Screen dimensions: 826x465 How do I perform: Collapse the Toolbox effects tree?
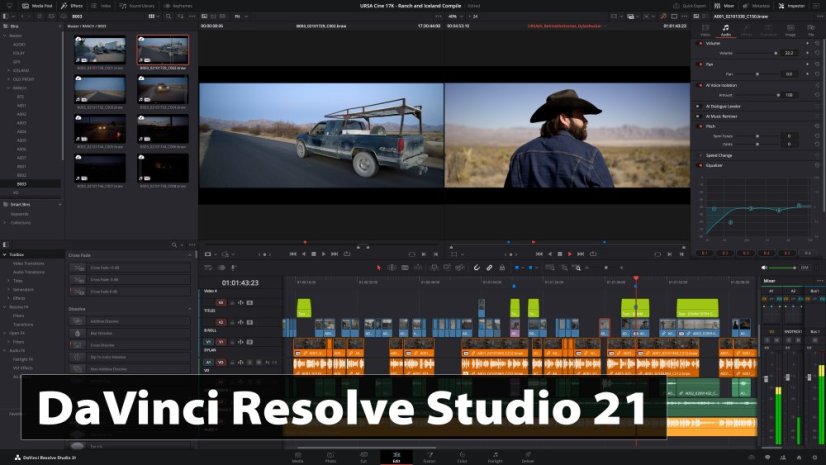[5, 254]
